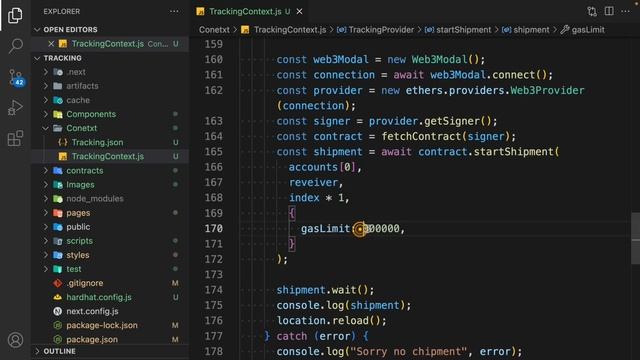Place cursor on gasLimit property
The image size is (640, 360).
click(x=326, y=229)
